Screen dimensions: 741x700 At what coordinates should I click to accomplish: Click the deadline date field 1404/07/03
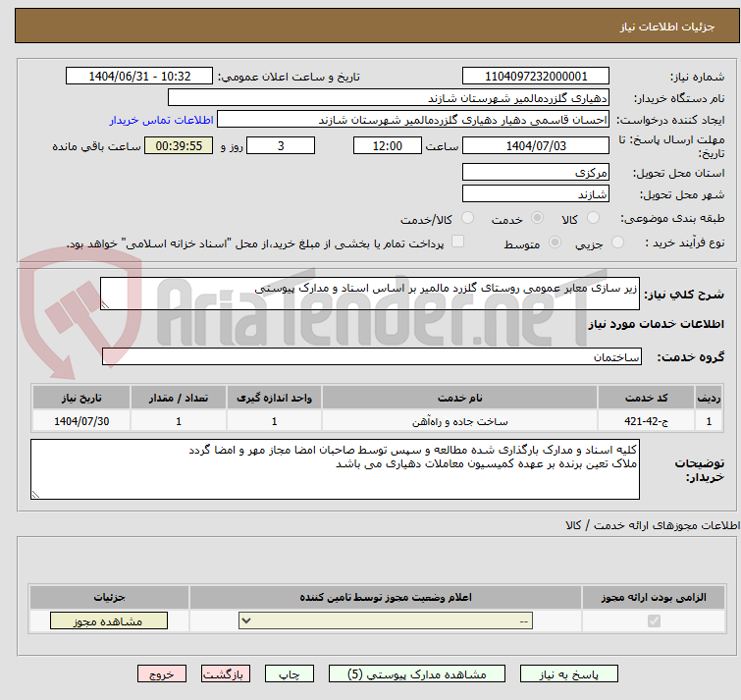(x=536, y=145)
